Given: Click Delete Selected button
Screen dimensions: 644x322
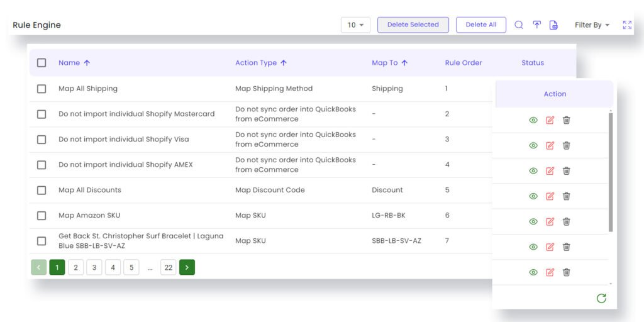Looking at the screenshot, I should (x=413, y=25).
